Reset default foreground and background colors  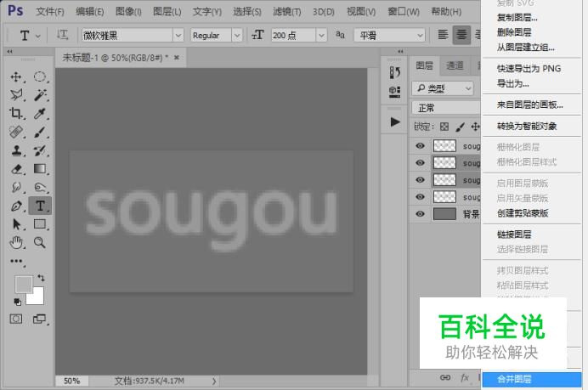[17, 302]
